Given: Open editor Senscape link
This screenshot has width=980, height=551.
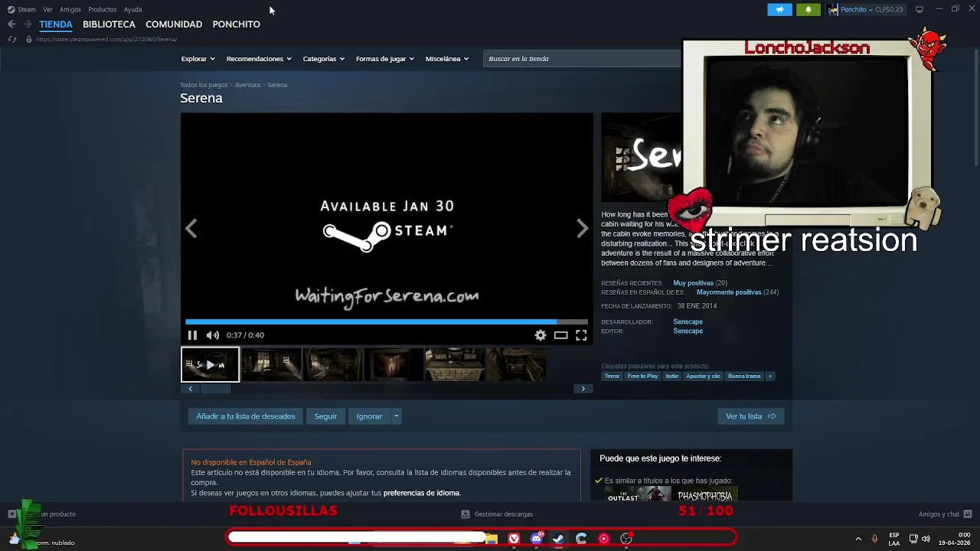Looking at the screenshot, I should tap(688, 331).
